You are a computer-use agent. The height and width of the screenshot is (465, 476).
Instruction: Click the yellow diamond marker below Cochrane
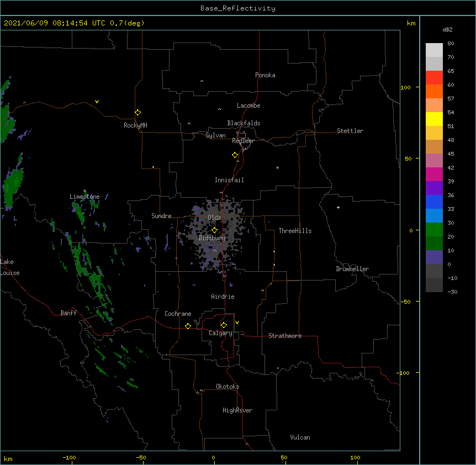(x=188, y=326)
